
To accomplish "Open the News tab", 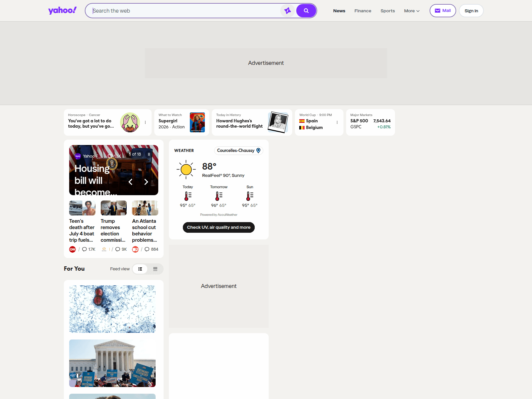I will (339, 11).
